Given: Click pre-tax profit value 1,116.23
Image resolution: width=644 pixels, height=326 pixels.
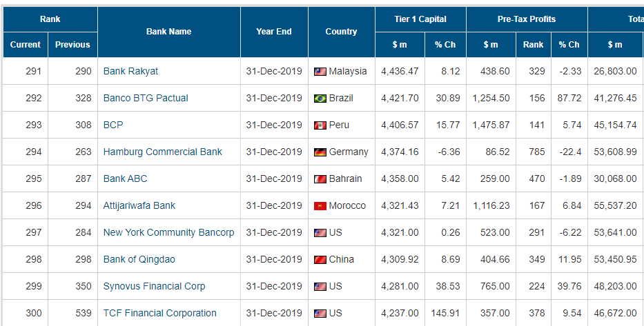Looking at the screenshot, I should click(x=491, y=205).
